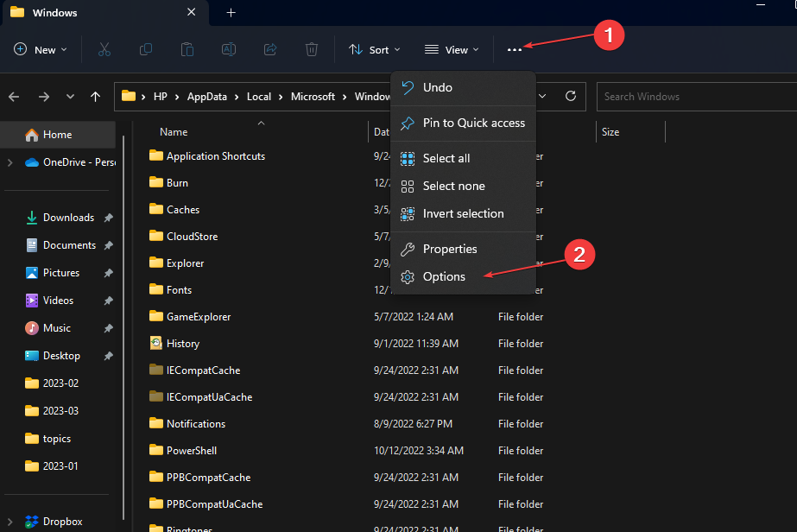Choose Select none from the menu
The height and width of the screenshot is (532, 797).
point(463,187)
